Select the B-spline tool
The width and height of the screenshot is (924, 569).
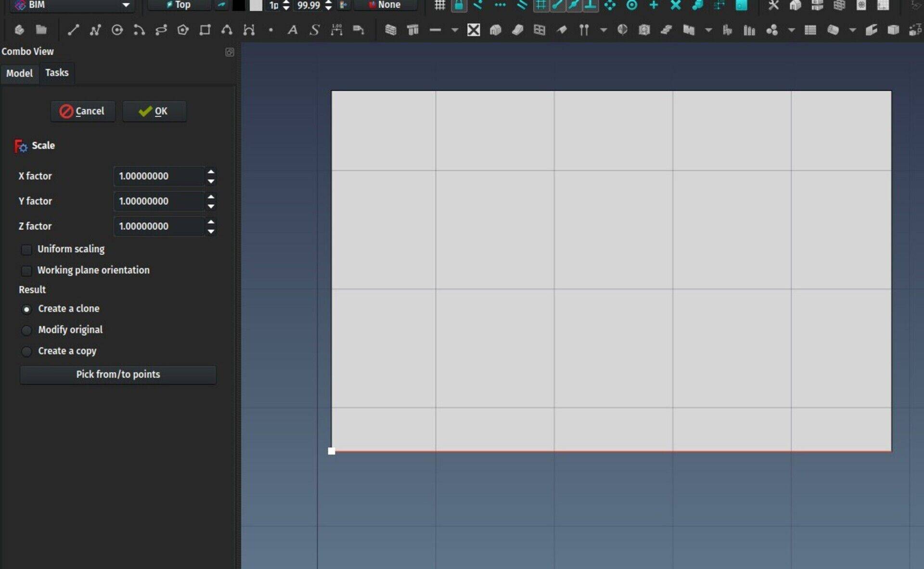coord(227,30)
